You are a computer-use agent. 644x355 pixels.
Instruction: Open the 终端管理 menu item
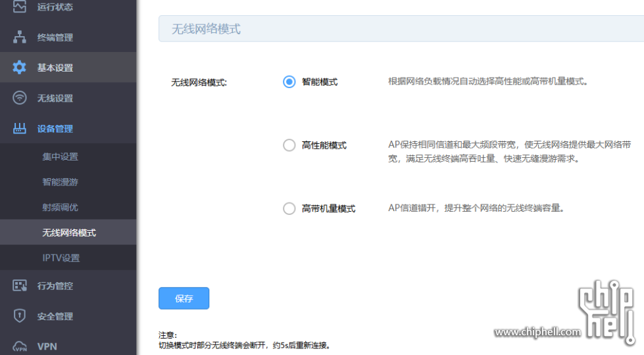68,37
